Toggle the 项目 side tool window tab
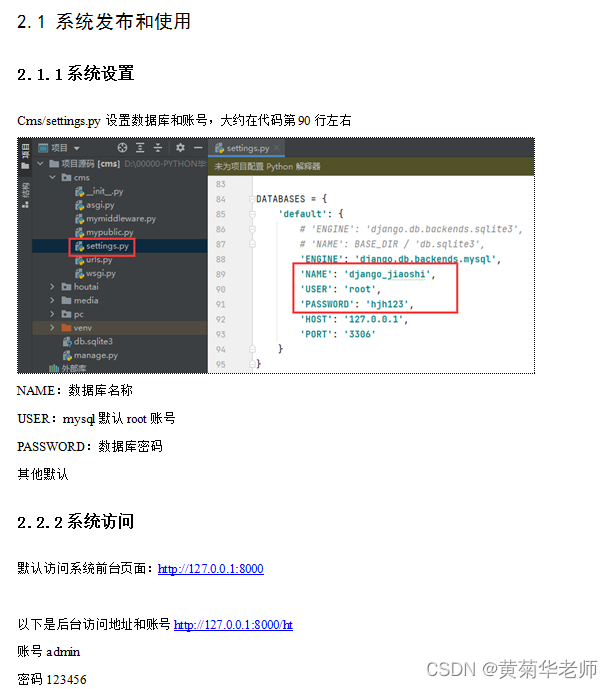 click(25, 156)
